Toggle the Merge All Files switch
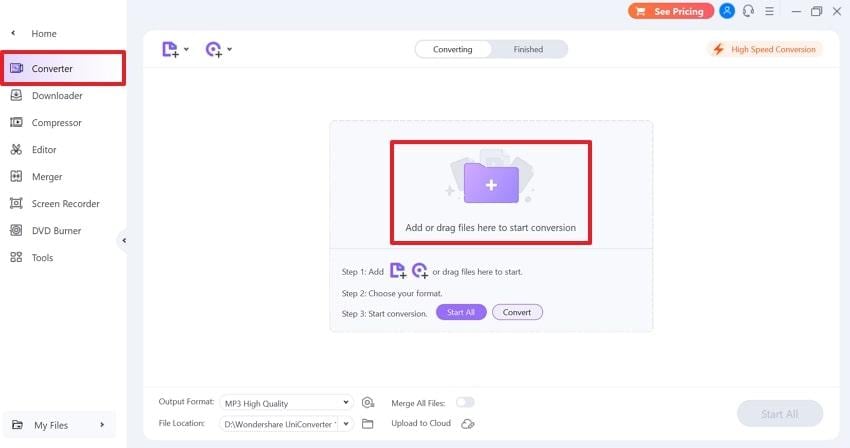The width and height of the screenshot is (850, 448). 465,402
